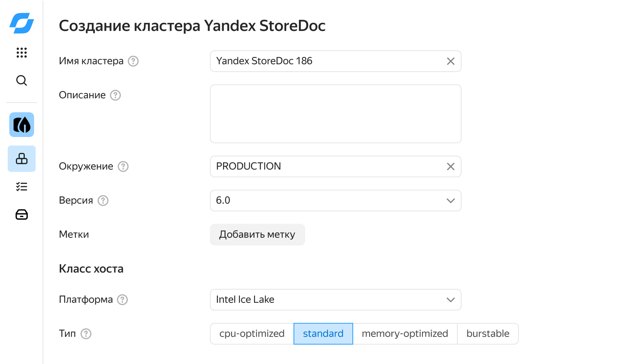Clear the PRODUCTION environment value
Viewport: 632px width, 364px height.
point(450,167)
